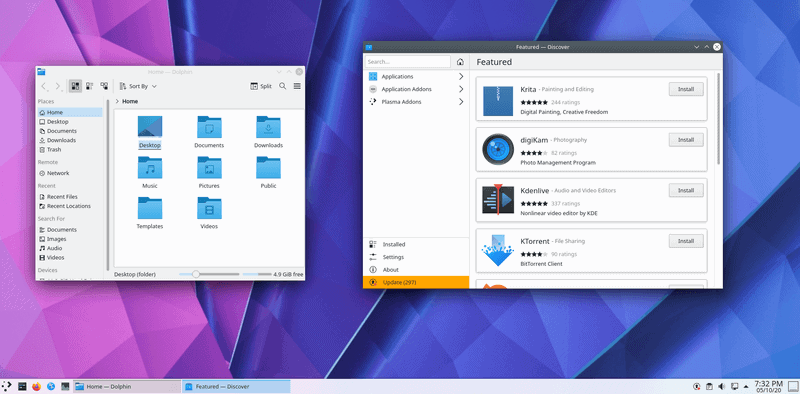
Task: Switch Dolphin to Compact view mode
Action: (x=89, y=86)
